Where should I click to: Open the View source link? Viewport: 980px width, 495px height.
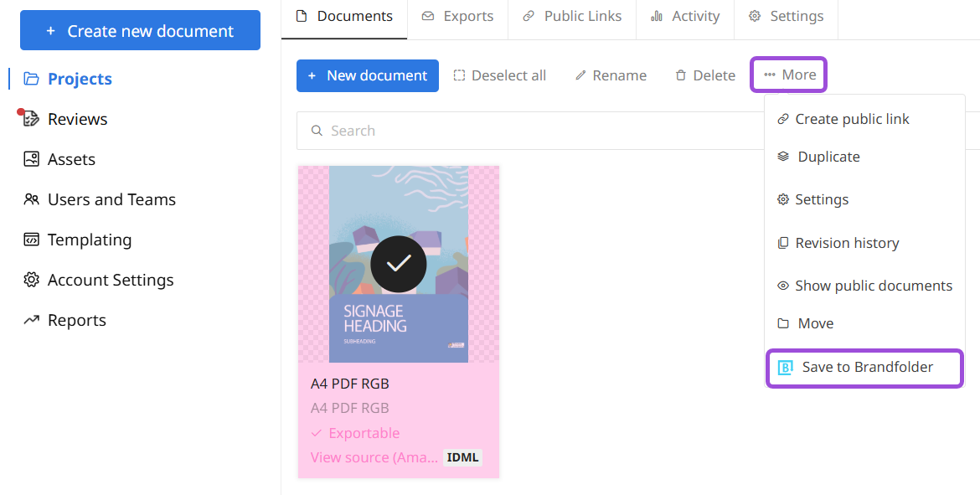pos(374,457)
